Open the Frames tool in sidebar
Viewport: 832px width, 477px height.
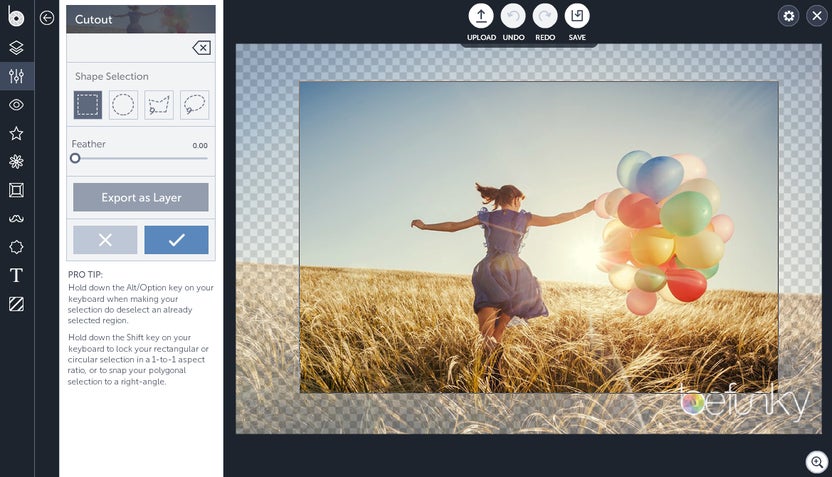pos(16,190)
